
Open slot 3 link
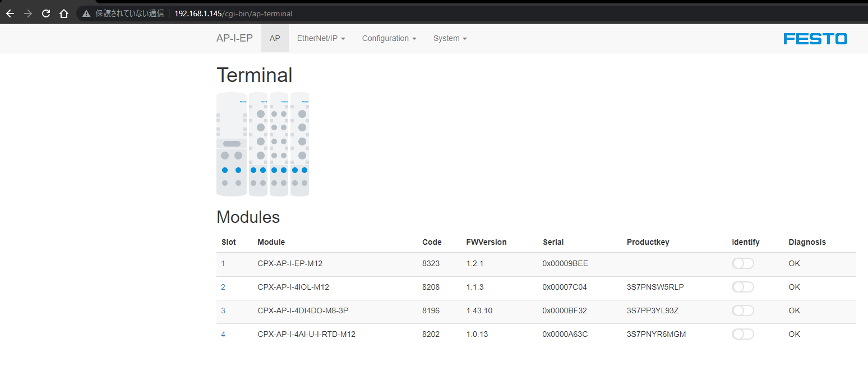223,310
